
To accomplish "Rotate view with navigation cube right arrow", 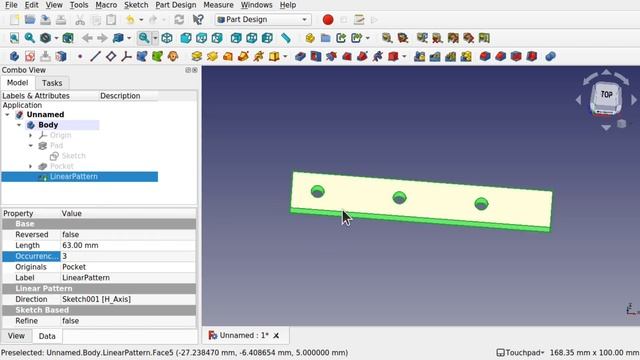I will (x=634, y=99).
